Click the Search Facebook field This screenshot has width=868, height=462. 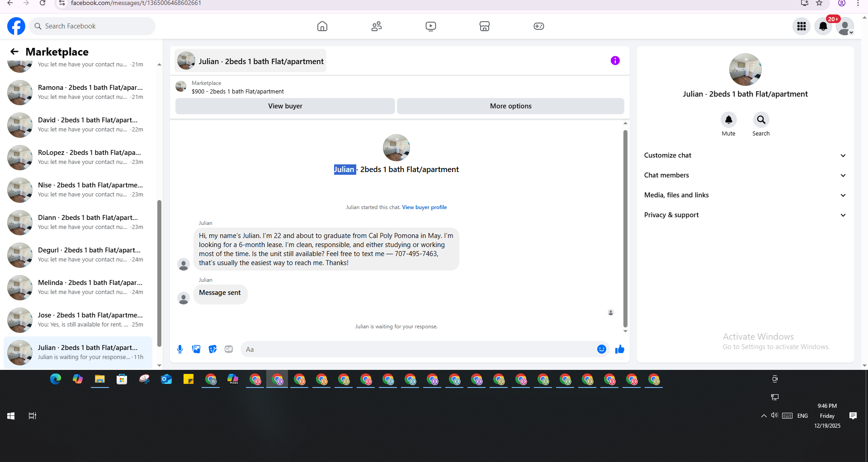[x=92, y=26]
